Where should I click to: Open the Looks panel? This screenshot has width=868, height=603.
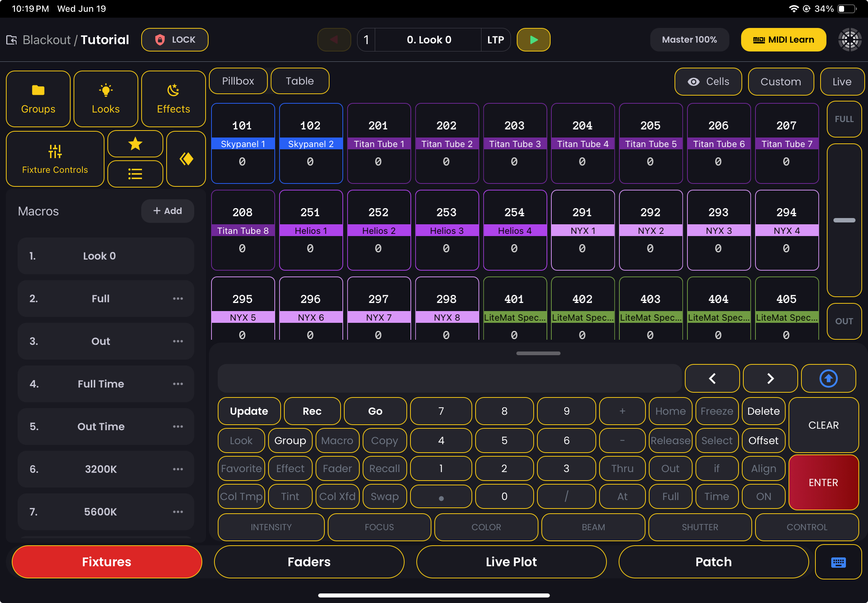coord(106,98)
